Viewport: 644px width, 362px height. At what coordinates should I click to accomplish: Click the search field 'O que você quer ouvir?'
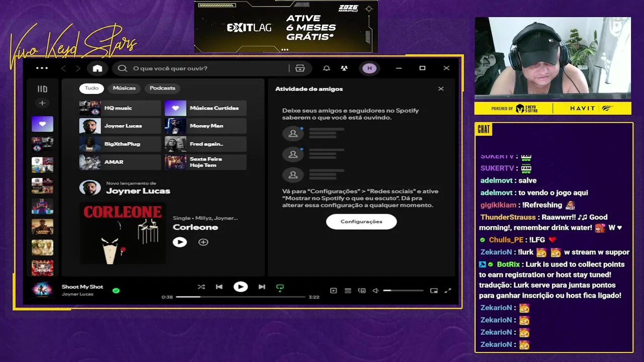(x=203, y=68)
